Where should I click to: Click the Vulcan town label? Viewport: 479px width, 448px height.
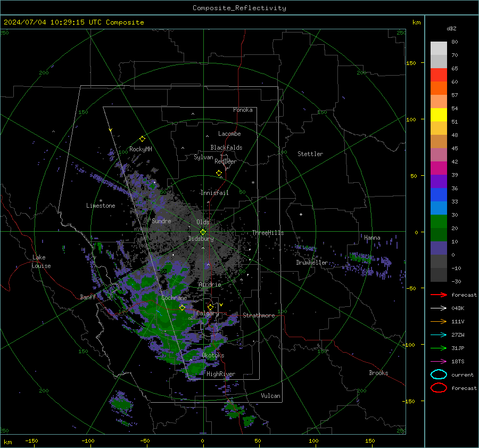tap(270, 396)
